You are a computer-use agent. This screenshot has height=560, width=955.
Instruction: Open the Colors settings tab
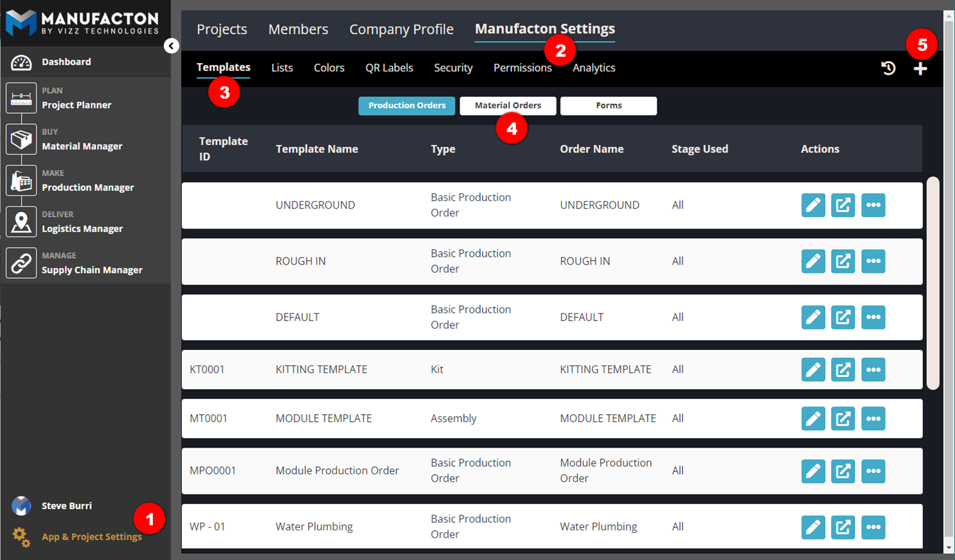click(329, 68)
